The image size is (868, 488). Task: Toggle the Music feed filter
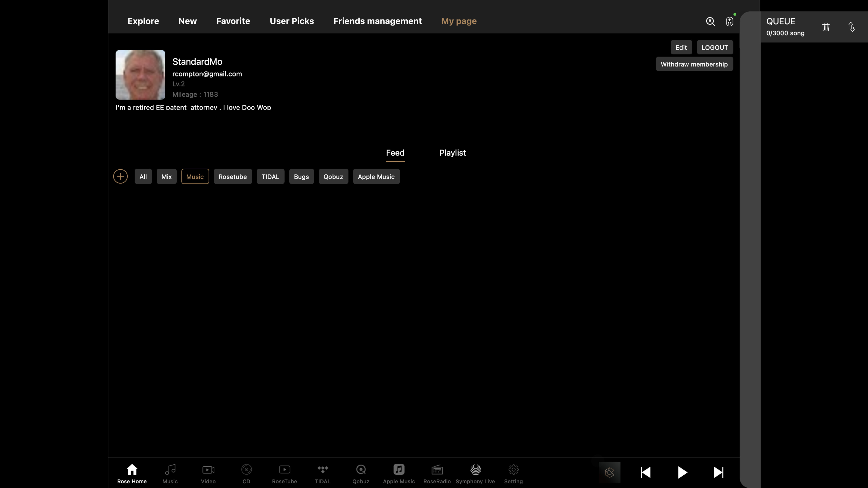pyautogui.click(x=195, y=176)
